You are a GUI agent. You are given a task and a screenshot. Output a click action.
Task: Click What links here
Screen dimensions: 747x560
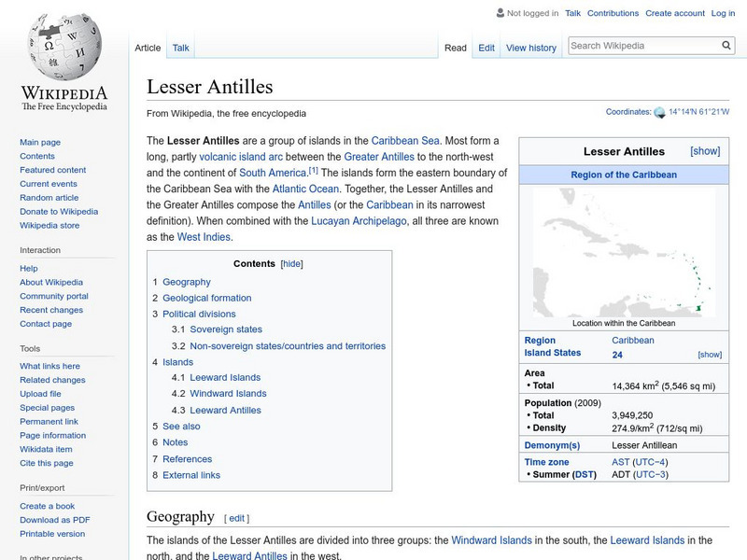[49, 366]
